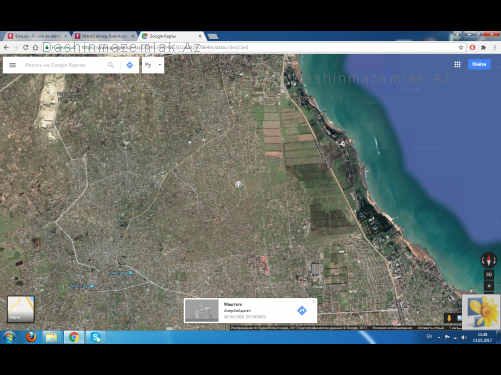Image resolution: width=501 pixels, height=375 pixels.
Task: Pick up the yellow Pegman Street View
Action: [449, 318]
